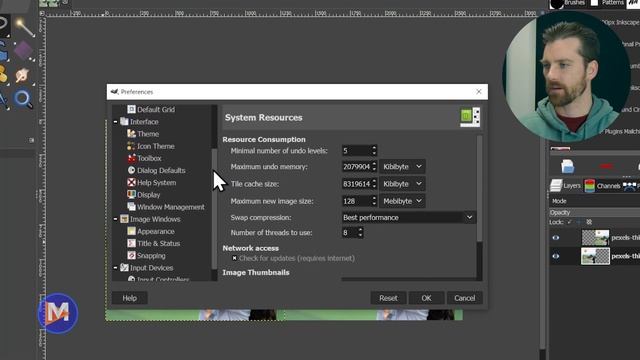Click the Layers tab icon
640x360 pixels.
[556, 185]
